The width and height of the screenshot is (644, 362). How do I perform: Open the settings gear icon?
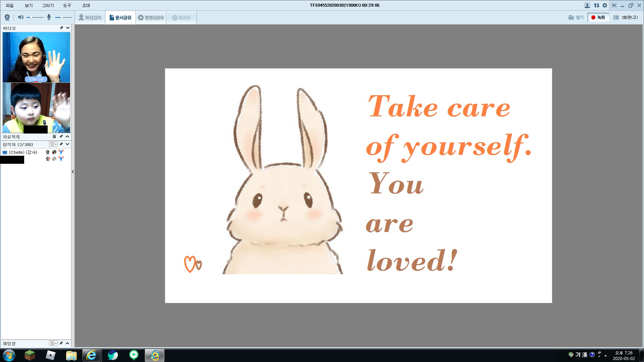pos(605,5)
